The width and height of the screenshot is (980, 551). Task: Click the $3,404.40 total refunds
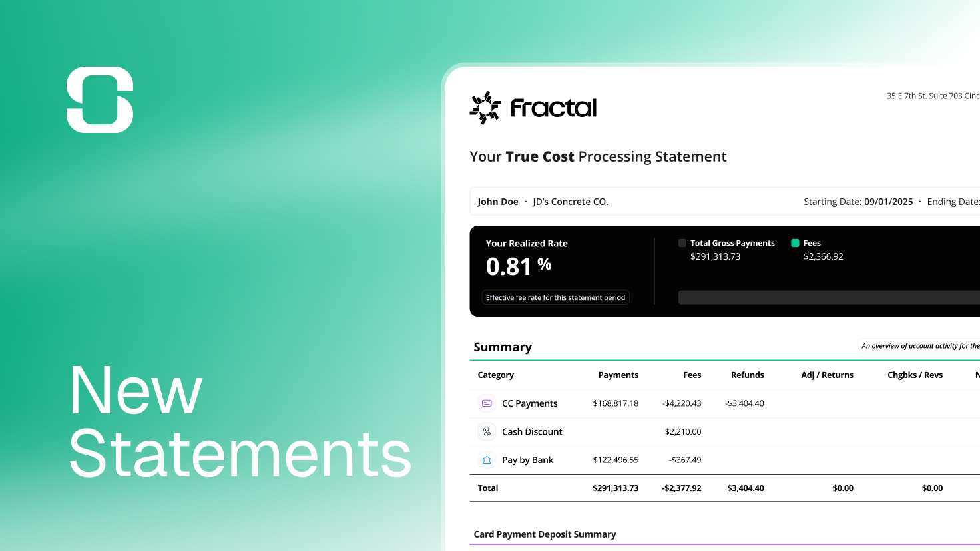tap(746, 488)
